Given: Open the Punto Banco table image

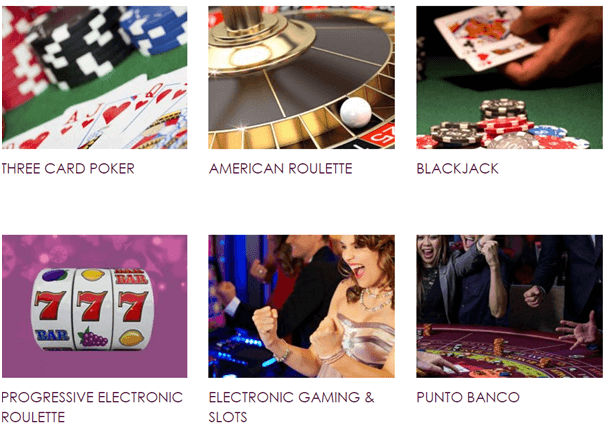Looking at the screenshot, I should [509, 306].
